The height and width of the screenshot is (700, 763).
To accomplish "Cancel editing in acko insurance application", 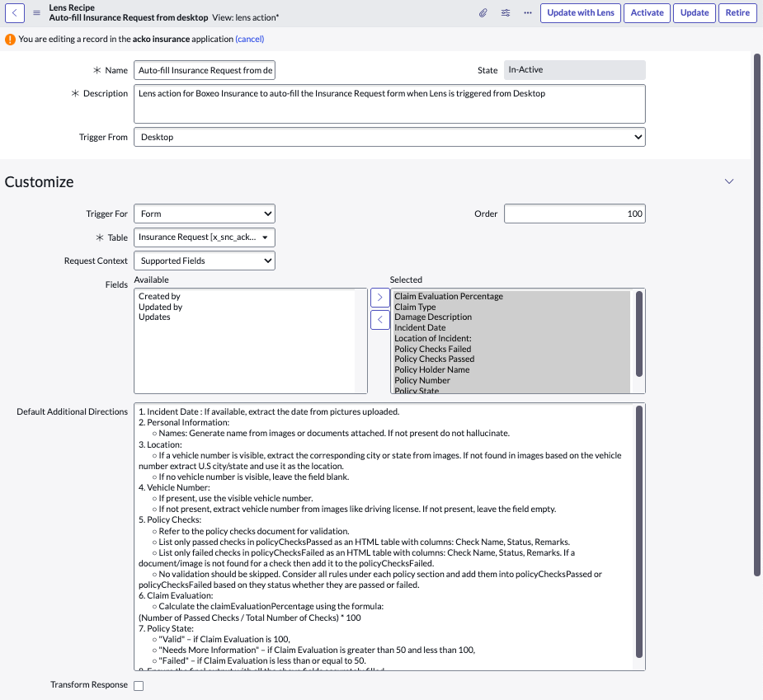I will tap(250, 39).
